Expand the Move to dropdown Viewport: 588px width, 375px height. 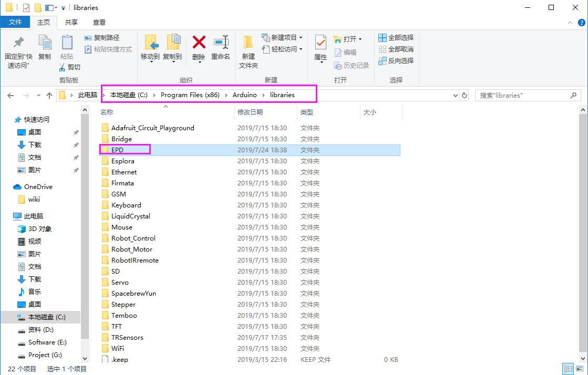click(151, 61)
